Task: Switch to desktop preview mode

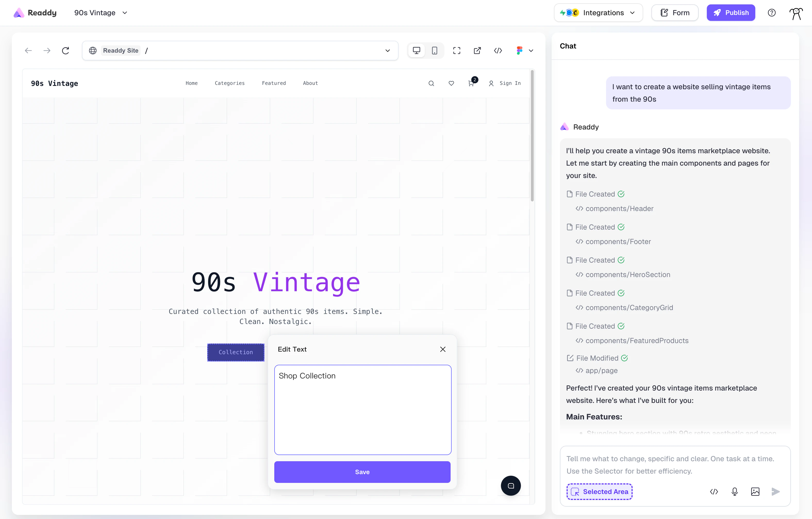Action: point(417,51)
